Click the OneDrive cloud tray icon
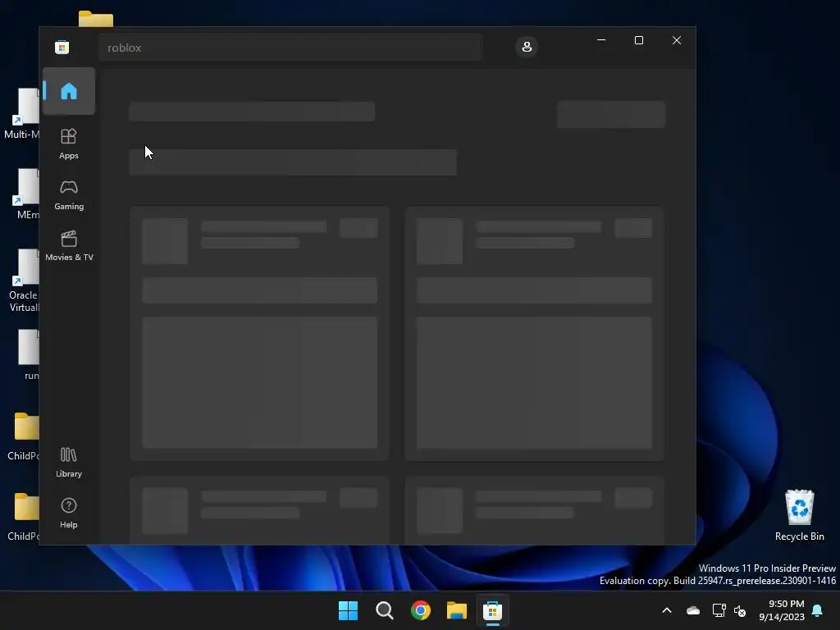Image resolution: width=840 pixels, height=630 pixels. point(693,610)
